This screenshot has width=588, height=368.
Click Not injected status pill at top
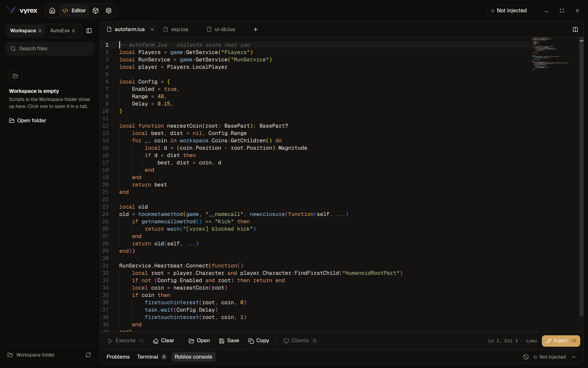coord(509,10)
